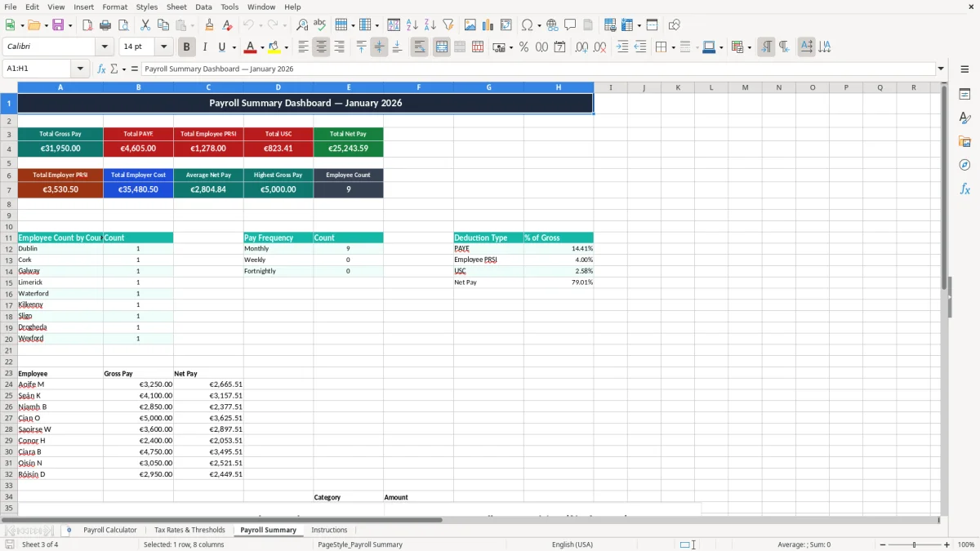The image size is (980, 551).
Task: Click the status bar zoom slider
Action: (x=914, y=544)
